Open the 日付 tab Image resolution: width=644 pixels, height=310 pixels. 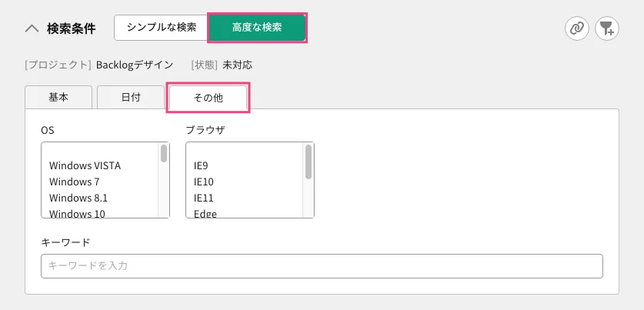click(131, 98)
